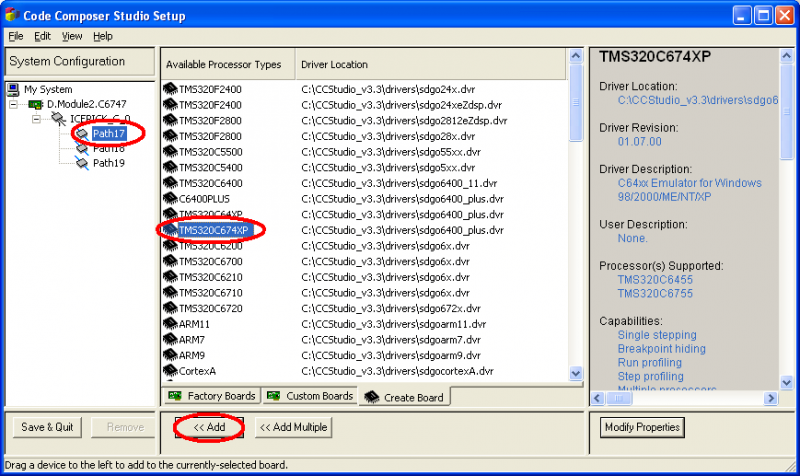The height and width of the screenshot is (476, 800).
Task: Click the Factory Boards tab board icon
Action: 175,396
